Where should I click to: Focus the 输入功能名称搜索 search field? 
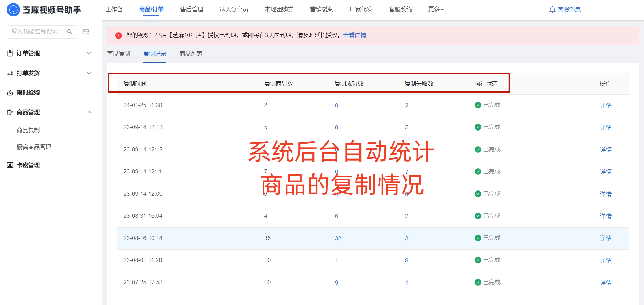[x=42, y=32]
